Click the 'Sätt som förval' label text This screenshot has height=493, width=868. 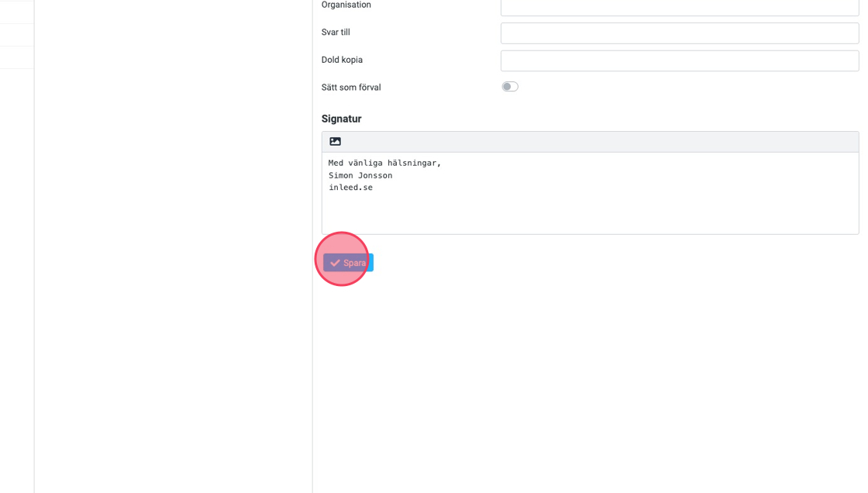[x=351, y=88]
